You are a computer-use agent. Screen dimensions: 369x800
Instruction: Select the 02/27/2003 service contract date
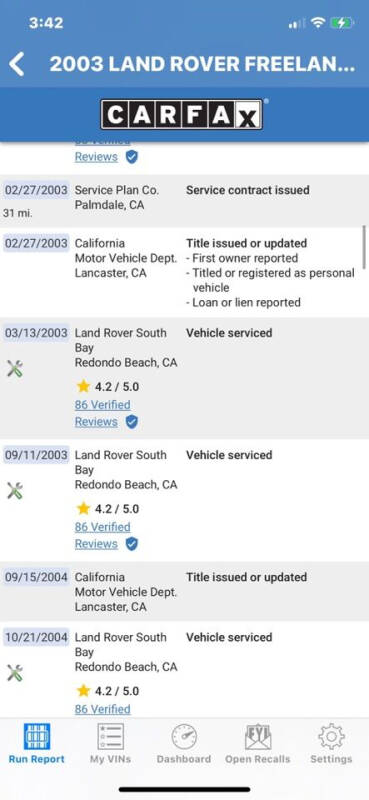click(x=36, y=190)
